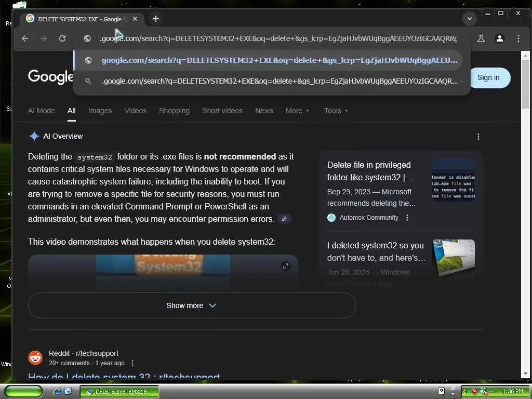Open the privileged folder source thumbnail

click(454, 180)
